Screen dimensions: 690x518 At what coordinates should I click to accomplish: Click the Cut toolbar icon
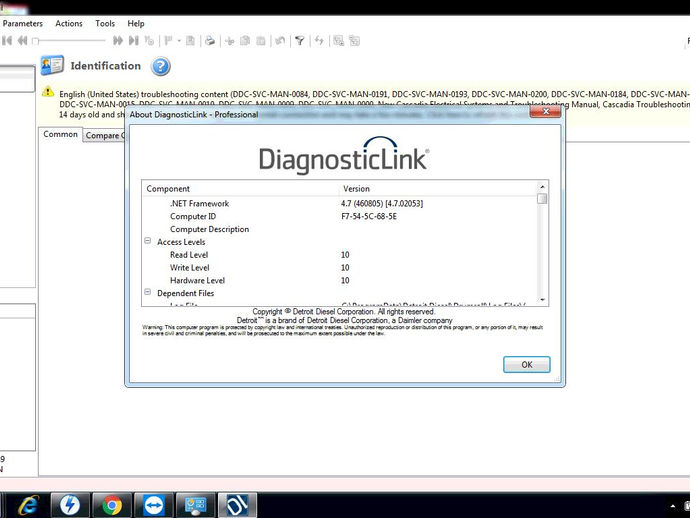click(x=229, y=41)
